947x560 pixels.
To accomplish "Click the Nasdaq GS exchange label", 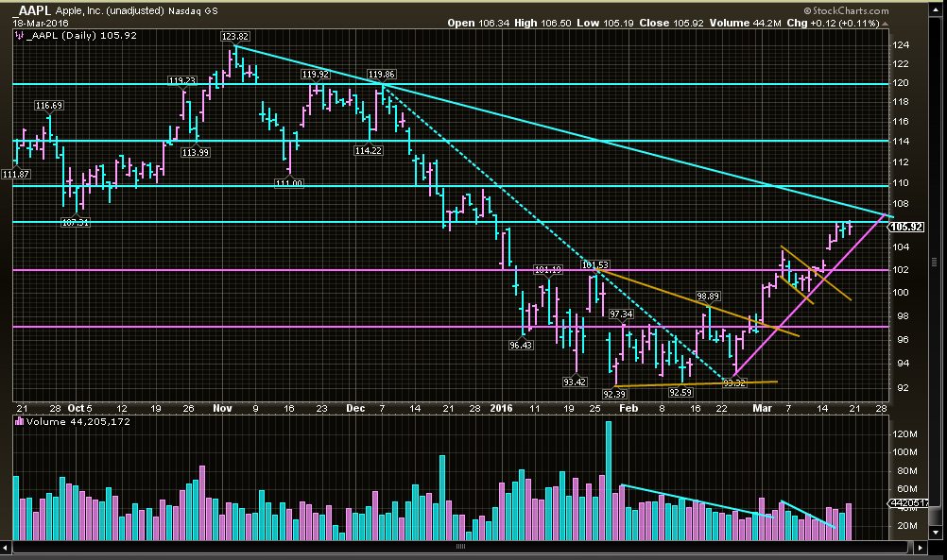I will point(193,10).
